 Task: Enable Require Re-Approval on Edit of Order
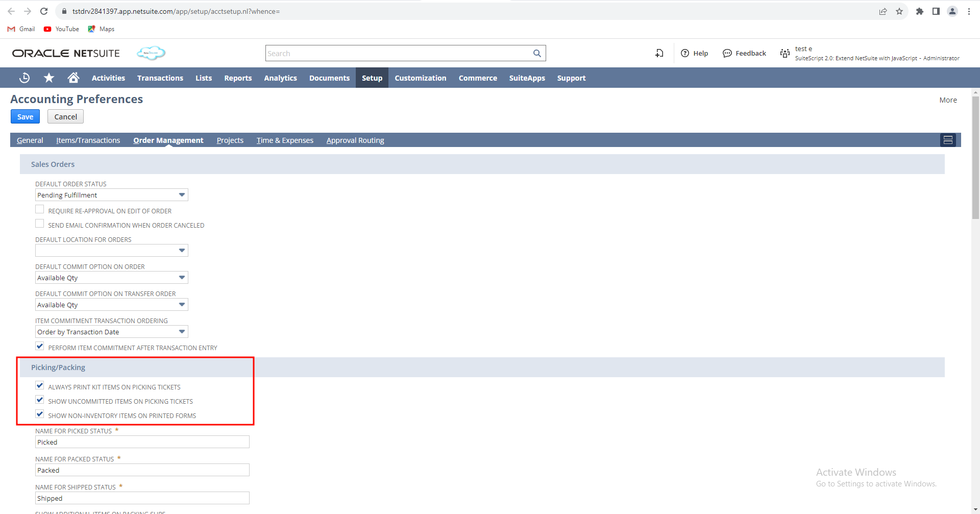(40, 210)
